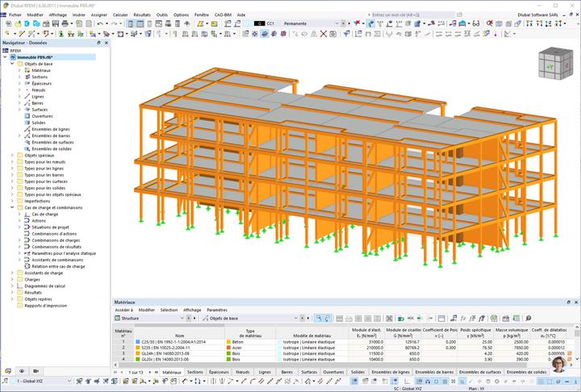Toggle the first highlighted panel-layout button top toolbar
The width and height of the screenshot is (581, 392).
131,23
